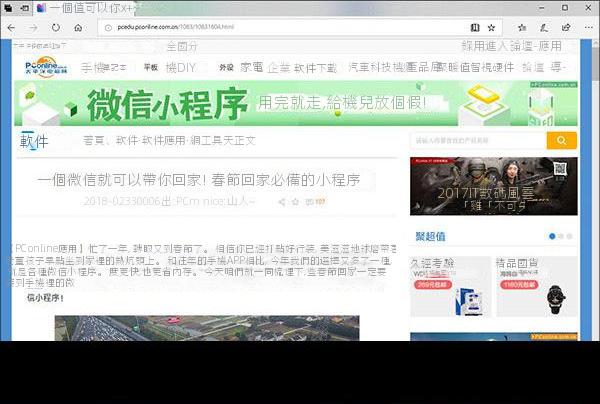Reload the page with the refresh icon

tap(56, 28)
